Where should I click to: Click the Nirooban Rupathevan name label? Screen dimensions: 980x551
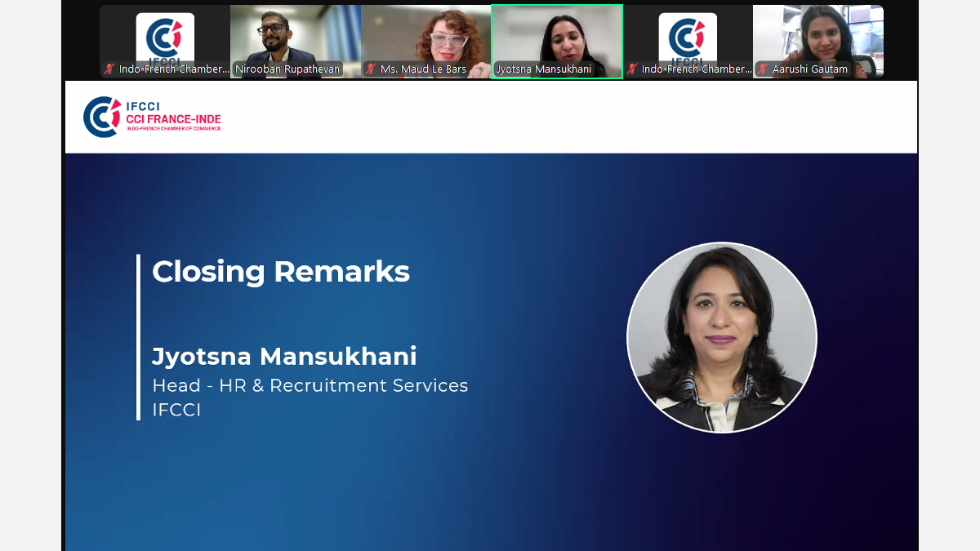(x=287, y=69)
